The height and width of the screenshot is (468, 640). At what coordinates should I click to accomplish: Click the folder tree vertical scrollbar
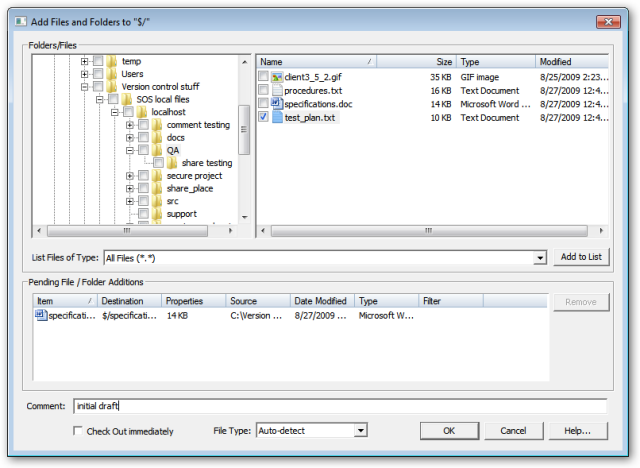point(243,130)
